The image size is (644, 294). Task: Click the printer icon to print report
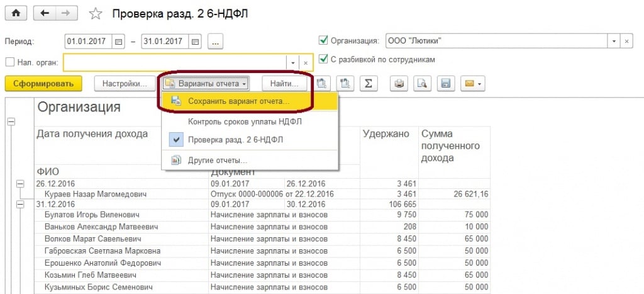point(399,83)
